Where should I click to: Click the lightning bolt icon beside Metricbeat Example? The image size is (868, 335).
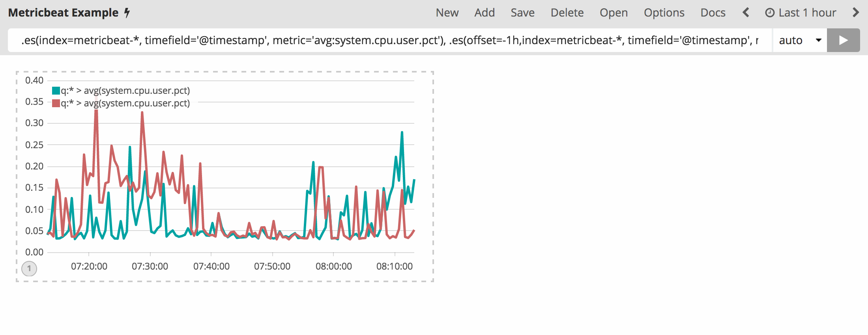[127, 13]
